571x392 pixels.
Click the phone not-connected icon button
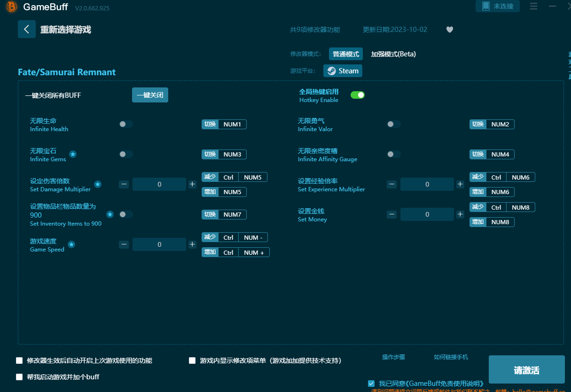coord(498,6)
